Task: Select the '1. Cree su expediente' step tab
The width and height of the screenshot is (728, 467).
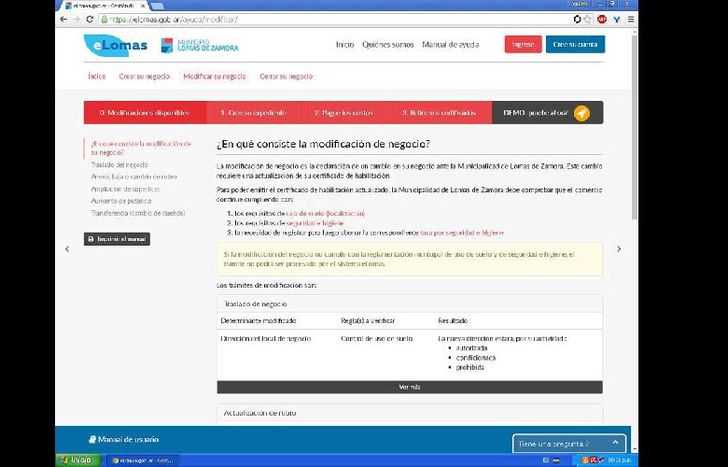Action: pos(249,113)
